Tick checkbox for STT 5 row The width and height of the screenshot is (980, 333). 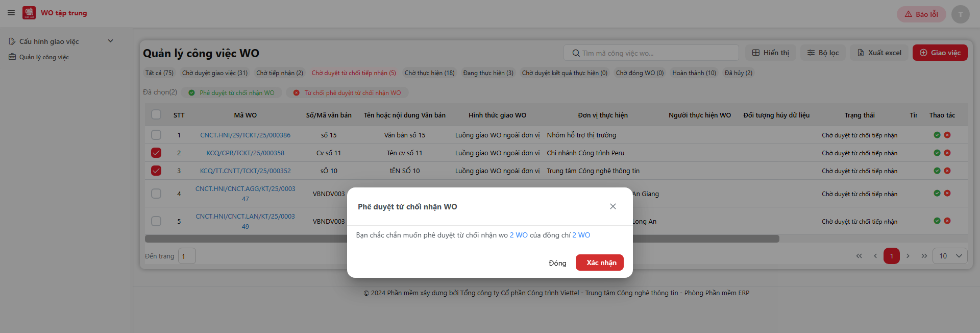[x=156, y=221]
